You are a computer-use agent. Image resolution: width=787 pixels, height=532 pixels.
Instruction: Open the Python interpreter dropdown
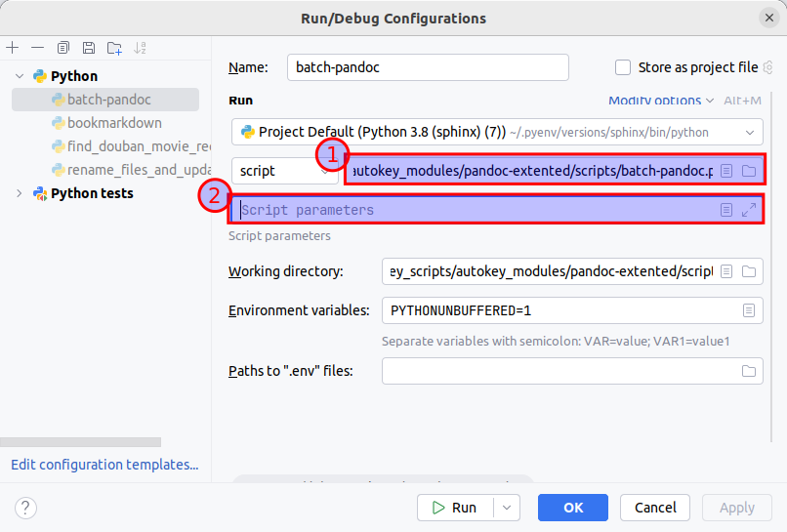coord(749,132)
